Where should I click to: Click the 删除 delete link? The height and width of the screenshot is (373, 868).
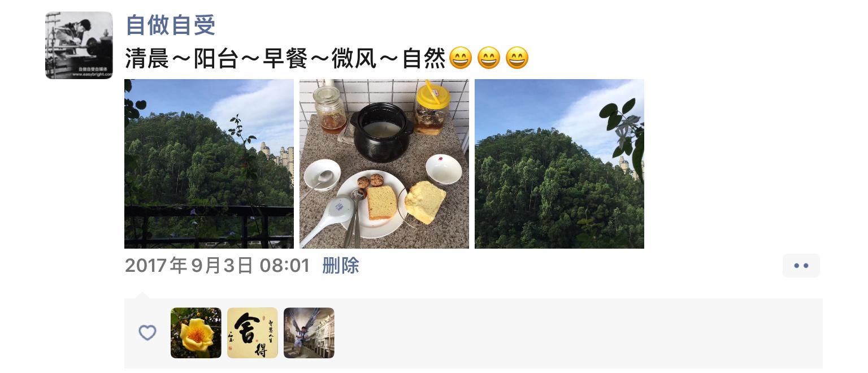click(x=341, y=266)
